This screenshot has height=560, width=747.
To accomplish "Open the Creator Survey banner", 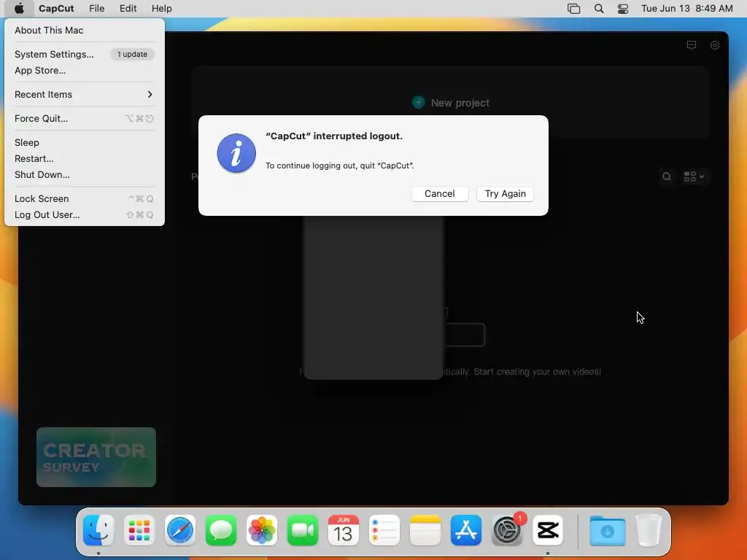I will 96,457.
